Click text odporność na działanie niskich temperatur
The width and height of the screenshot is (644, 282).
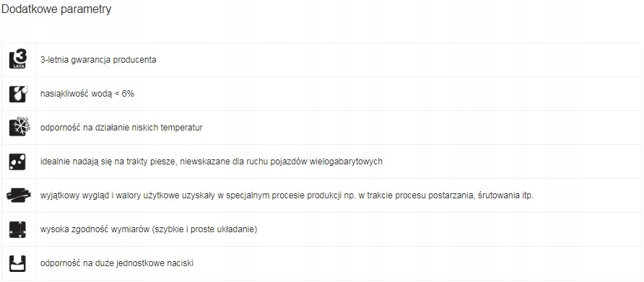click(121, 128)
